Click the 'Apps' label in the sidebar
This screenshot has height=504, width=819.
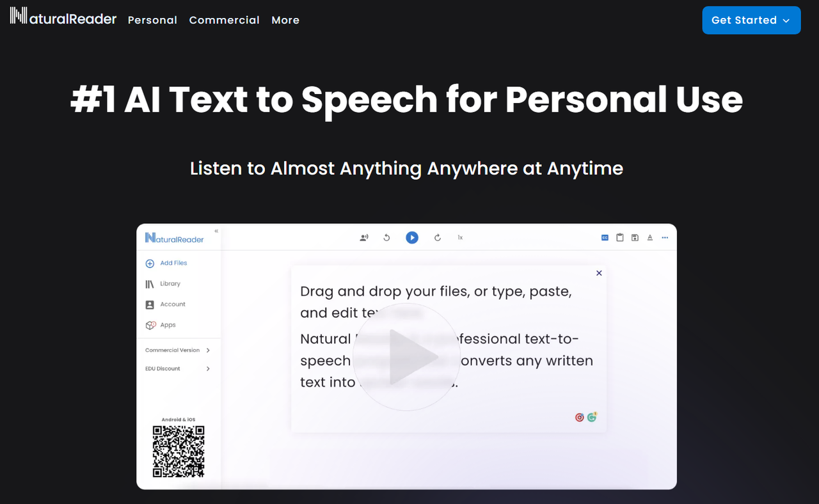click(168, 325)
